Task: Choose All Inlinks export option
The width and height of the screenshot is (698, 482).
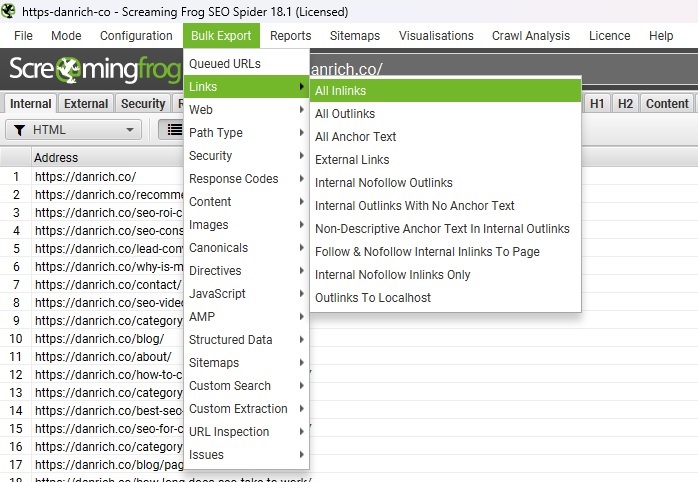Action: coord(446,91)
